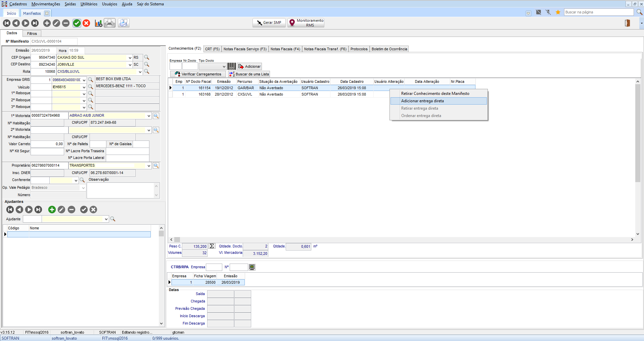The image size is (644, 341).
Task: Click the Monitoramento RMS button
Action: click(306, 23)
